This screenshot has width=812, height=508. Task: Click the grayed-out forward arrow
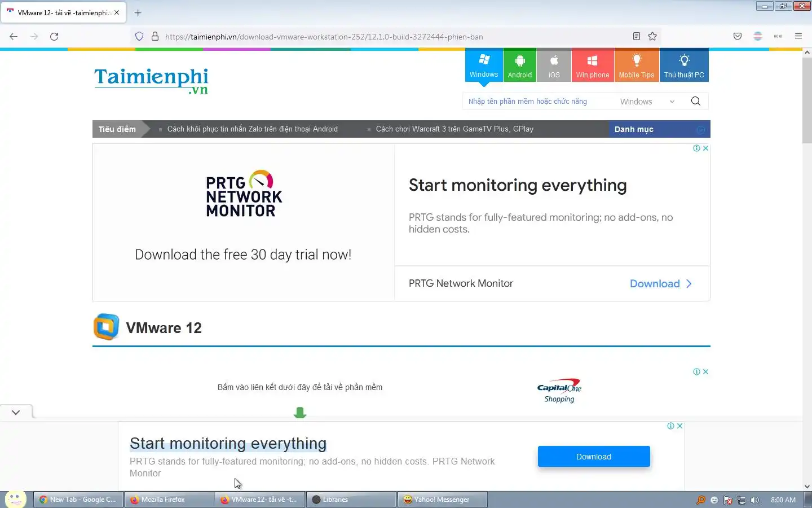[x=34, y=37]
